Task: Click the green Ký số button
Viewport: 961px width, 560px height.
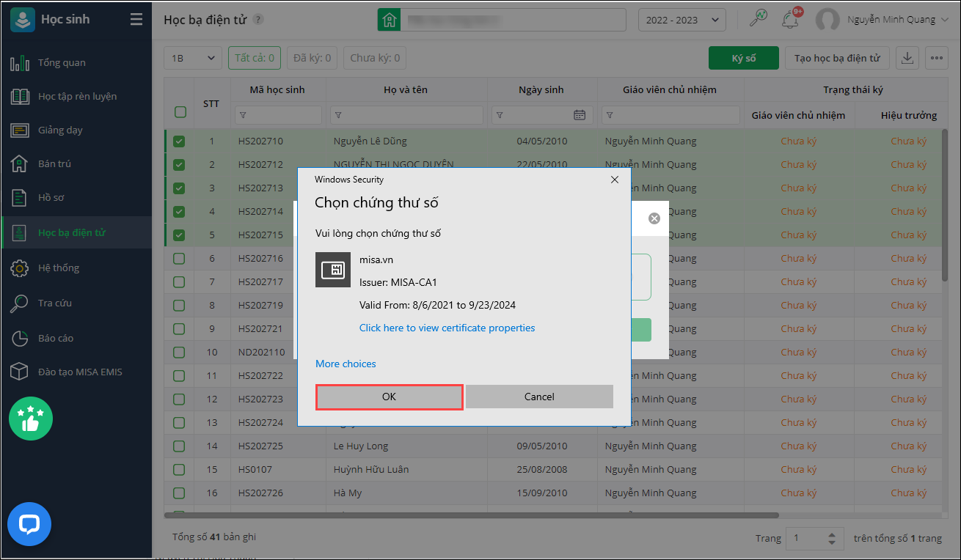Action: point(743,58)
